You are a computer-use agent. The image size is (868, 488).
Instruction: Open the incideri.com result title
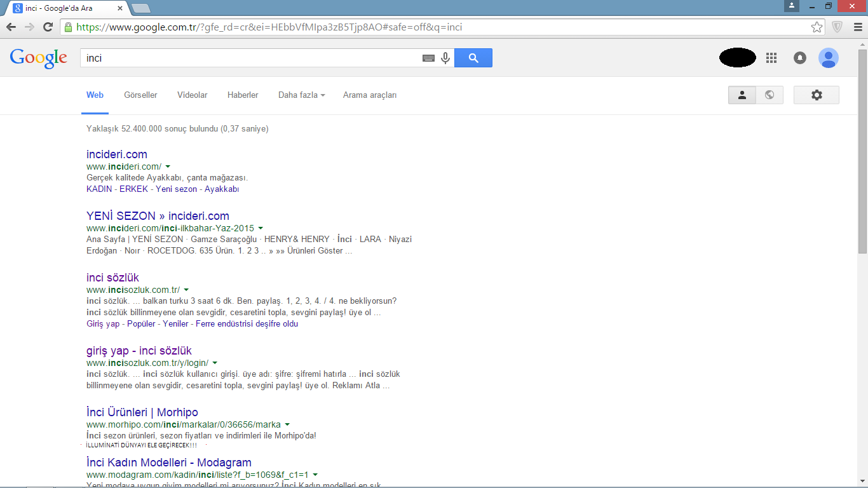coord(117,154)
